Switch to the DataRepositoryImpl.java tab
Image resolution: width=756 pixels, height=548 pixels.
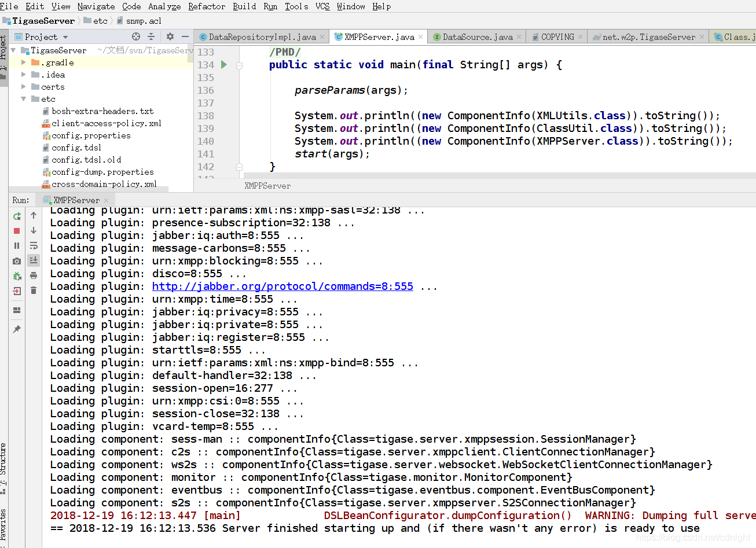262,37
